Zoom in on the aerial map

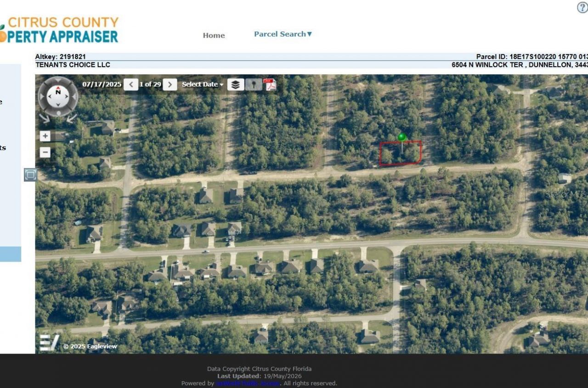pos(45,136)
